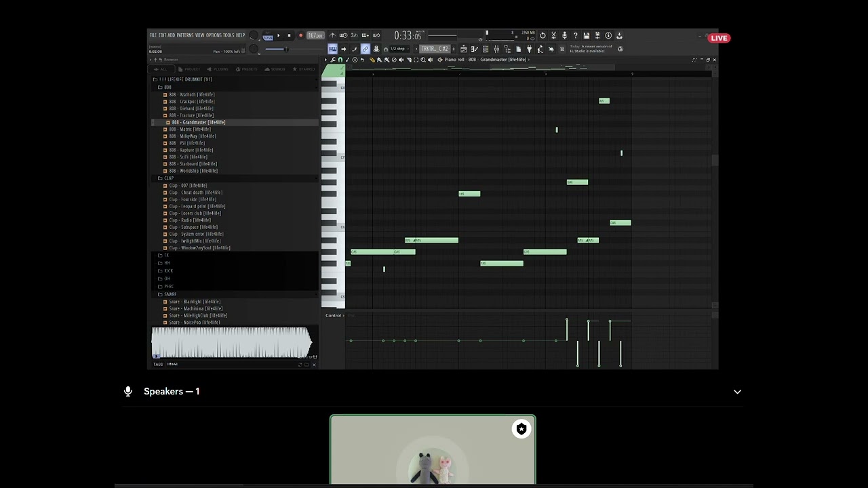Toggle the piano roll view button

click(333, 49)
